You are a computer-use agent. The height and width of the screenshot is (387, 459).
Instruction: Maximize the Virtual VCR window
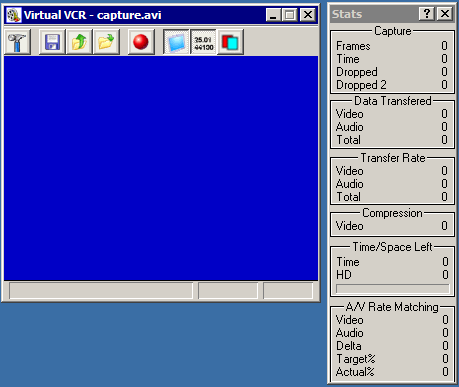[290, 15]
